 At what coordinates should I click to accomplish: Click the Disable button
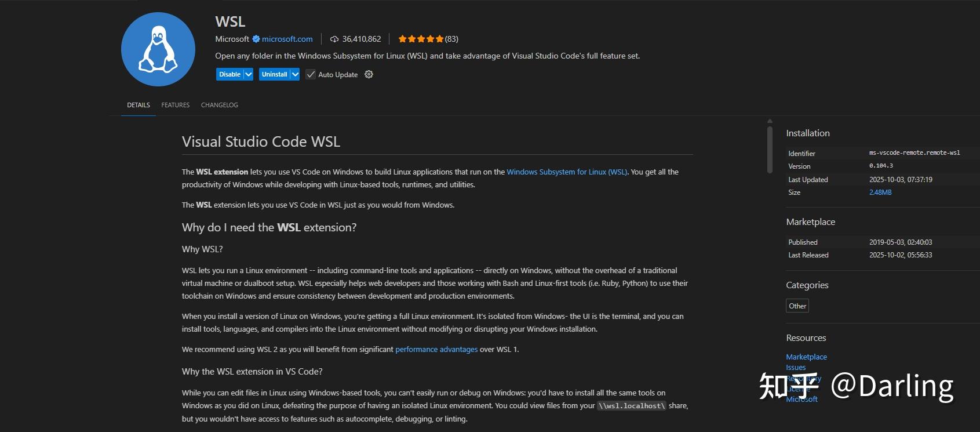[229, 74]
